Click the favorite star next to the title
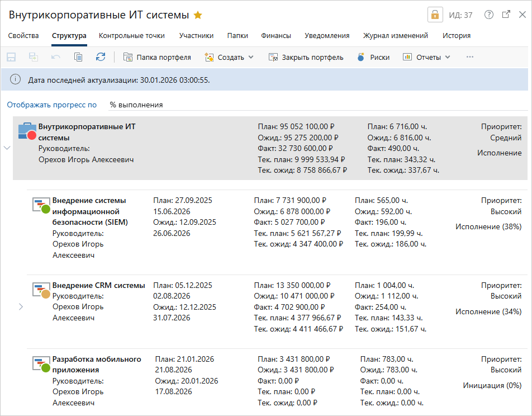 coord(198,15)
